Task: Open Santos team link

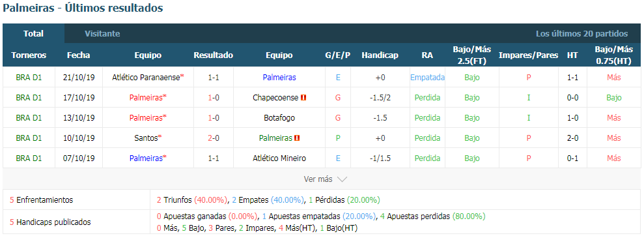Action: [146, 138]
